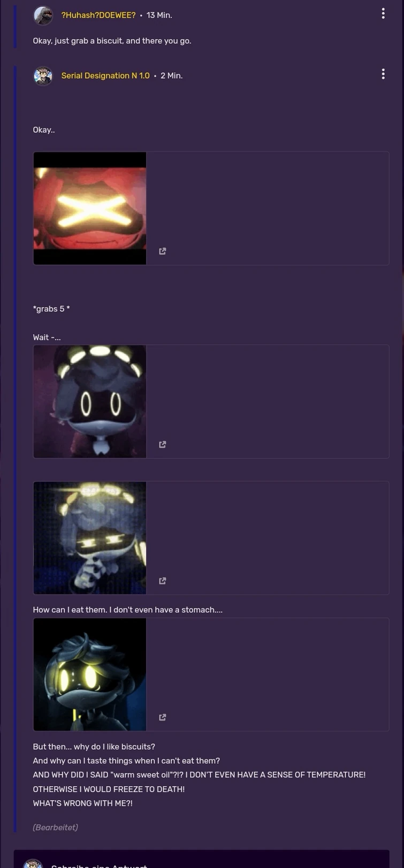Open external link beside red X-eyes image
The width and height of the screenshot is (404, 868).
pyautogui.click(x=163, y=252)
